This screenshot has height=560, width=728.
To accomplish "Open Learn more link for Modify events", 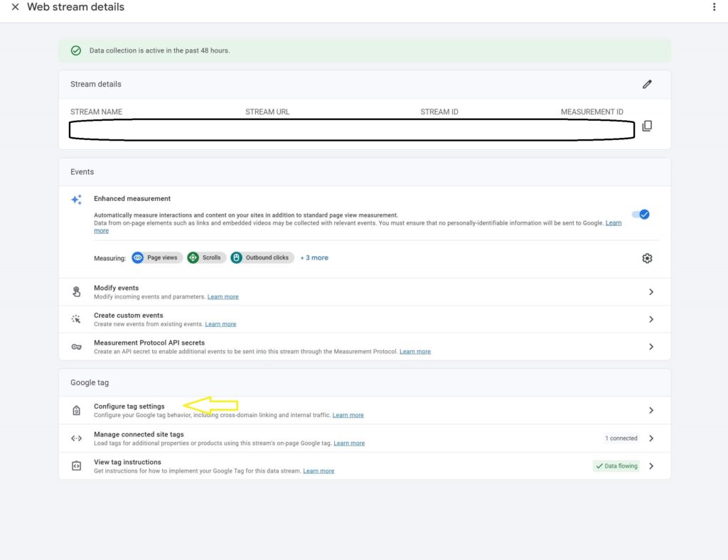I will (223, 297).
